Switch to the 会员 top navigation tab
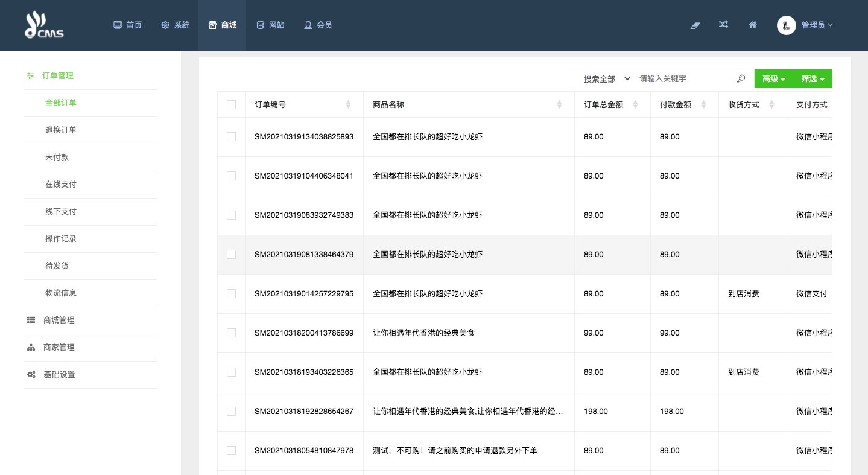Image resolution: width=868 pixels, height=475 pixels. click(318, 25)
